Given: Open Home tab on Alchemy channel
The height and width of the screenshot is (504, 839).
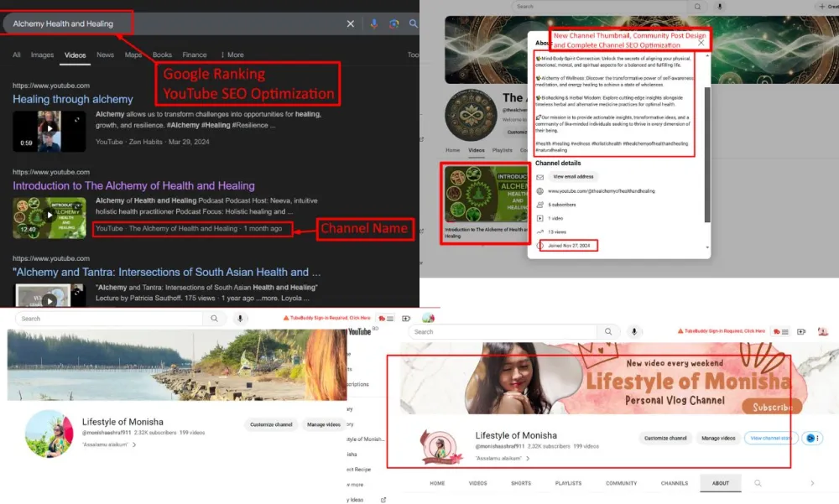Looking at the screenshot, I should (453, 150).
